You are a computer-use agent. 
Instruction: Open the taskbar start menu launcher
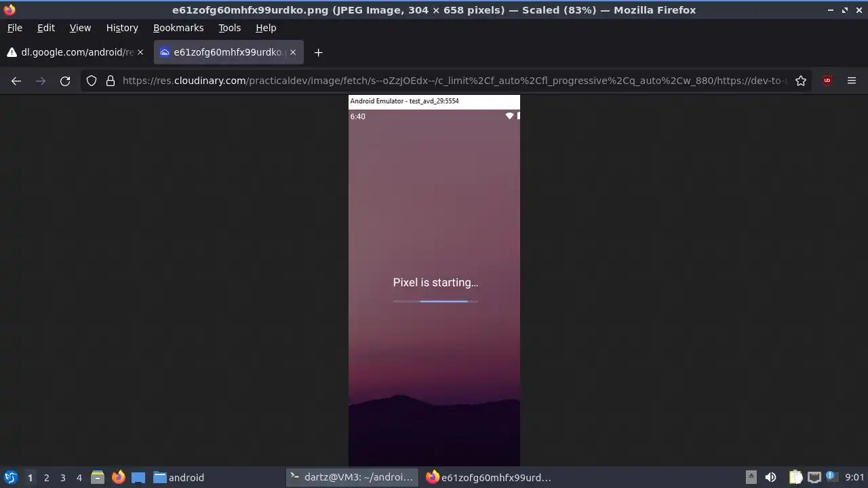coord(10,477)
